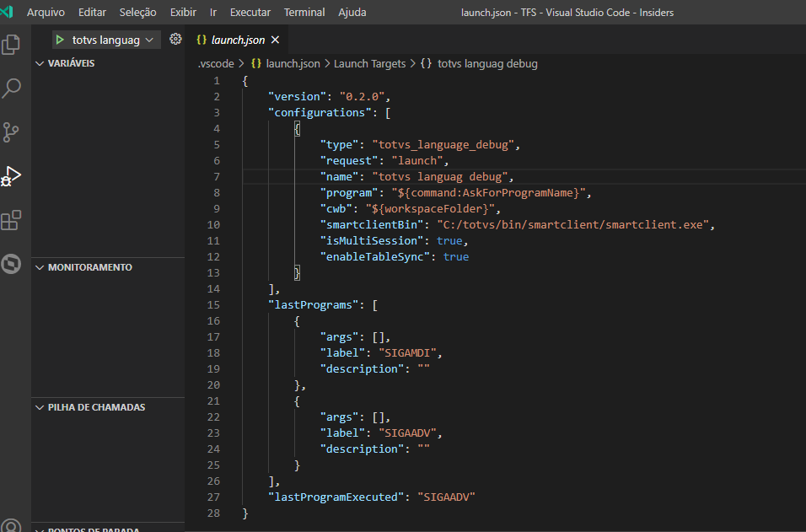Screen dimensions: 806x532
Task: Close the launch.json tab
Action: tap(276, 40)
